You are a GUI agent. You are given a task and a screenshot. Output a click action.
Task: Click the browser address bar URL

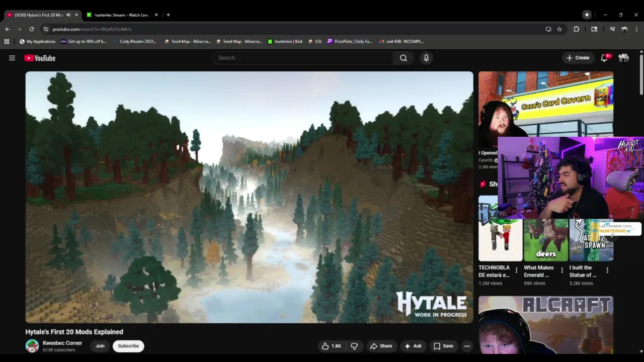click(x=92, y=29)
